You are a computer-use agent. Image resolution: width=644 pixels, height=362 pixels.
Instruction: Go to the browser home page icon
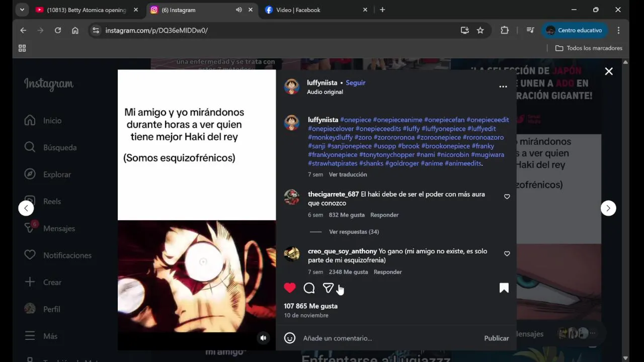[x=75, y=30]
